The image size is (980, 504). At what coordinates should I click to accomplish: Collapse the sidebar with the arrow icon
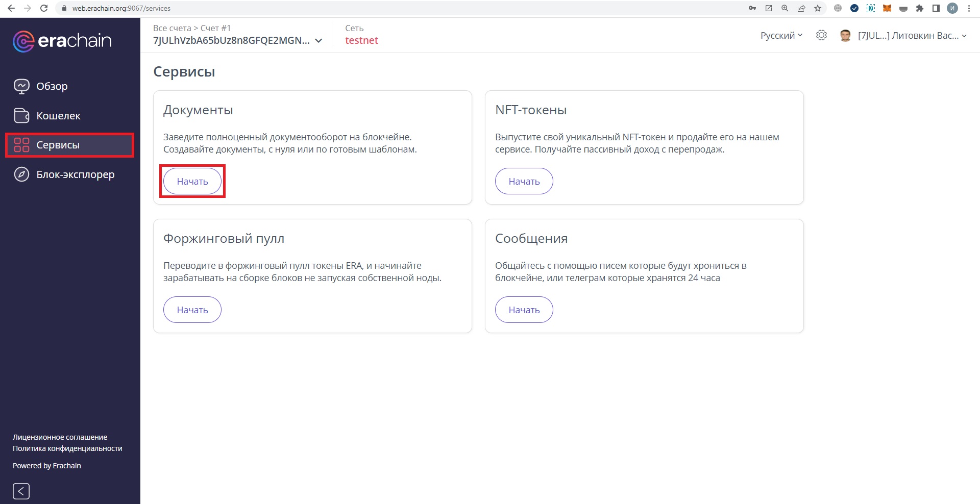point(21,491)
